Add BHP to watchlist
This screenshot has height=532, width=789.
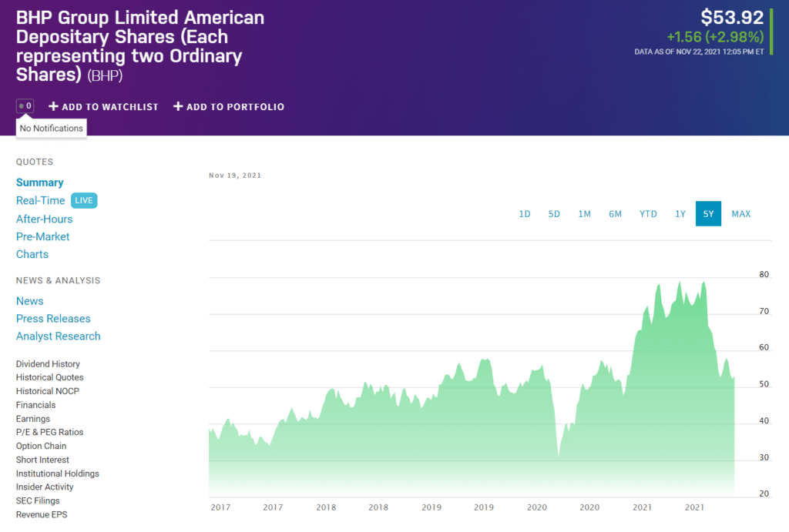click(x=103, y=106)
